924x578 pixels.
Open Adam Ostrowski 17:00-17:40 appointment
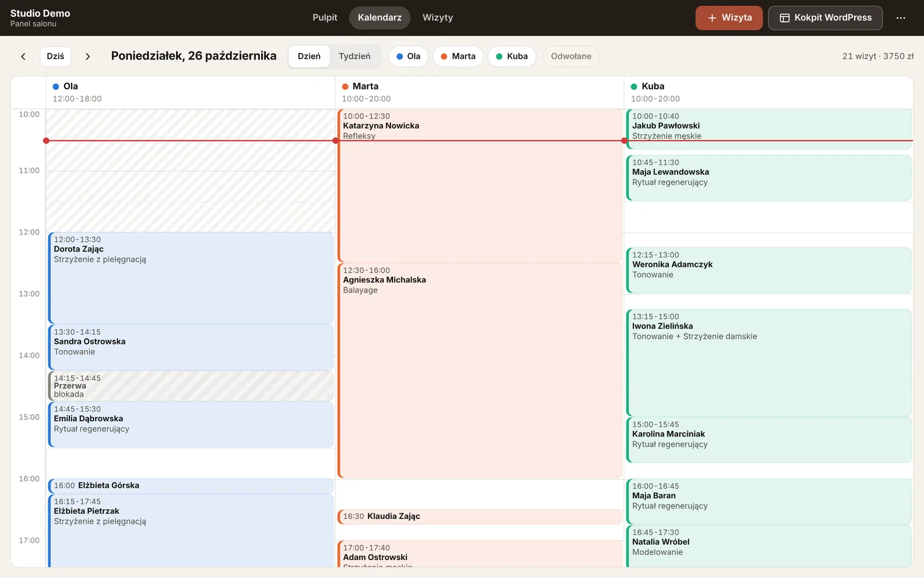[480, 554]
